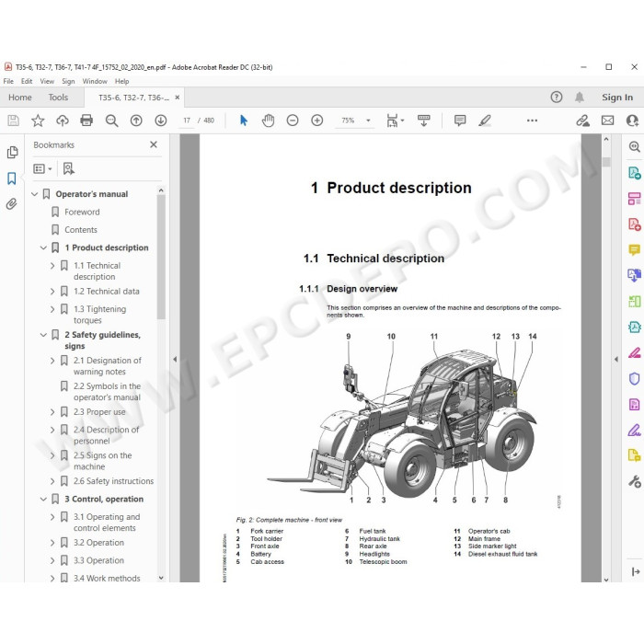Print the document

tap(86, 121)
